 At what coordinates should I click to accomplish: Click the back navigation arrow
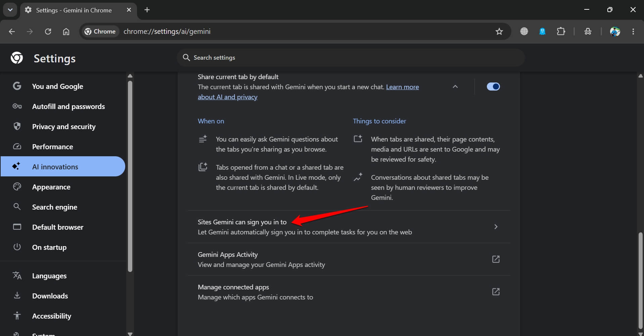click(x=12, y=32)
